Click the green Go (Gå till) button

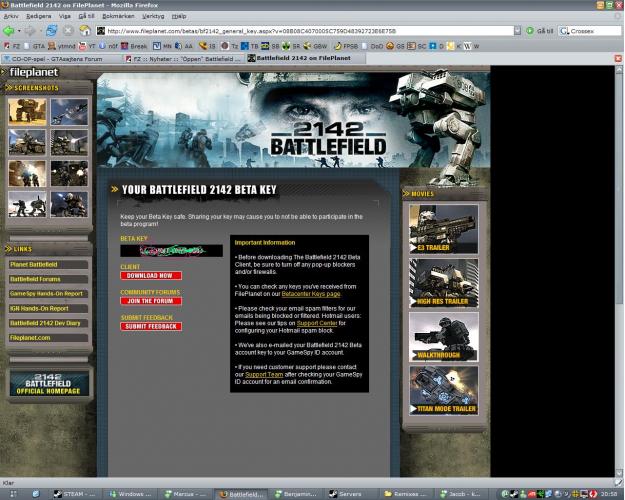coord(539,31)
